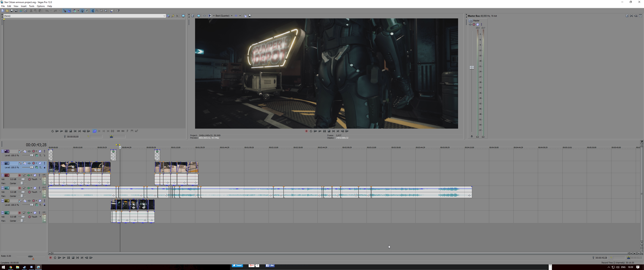Stop trimmer playback
The width and height of the screenshot is (644, 270).
(71, 131)
